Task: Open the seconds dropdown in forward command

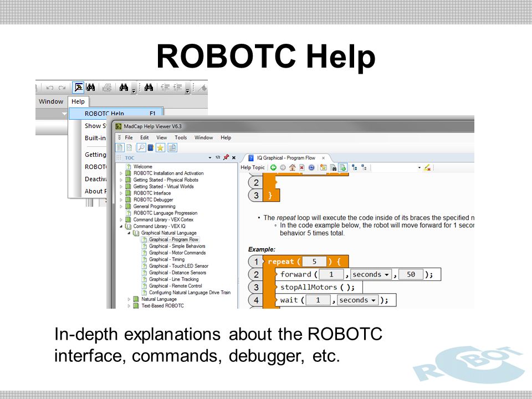Action: click(371, 274)
